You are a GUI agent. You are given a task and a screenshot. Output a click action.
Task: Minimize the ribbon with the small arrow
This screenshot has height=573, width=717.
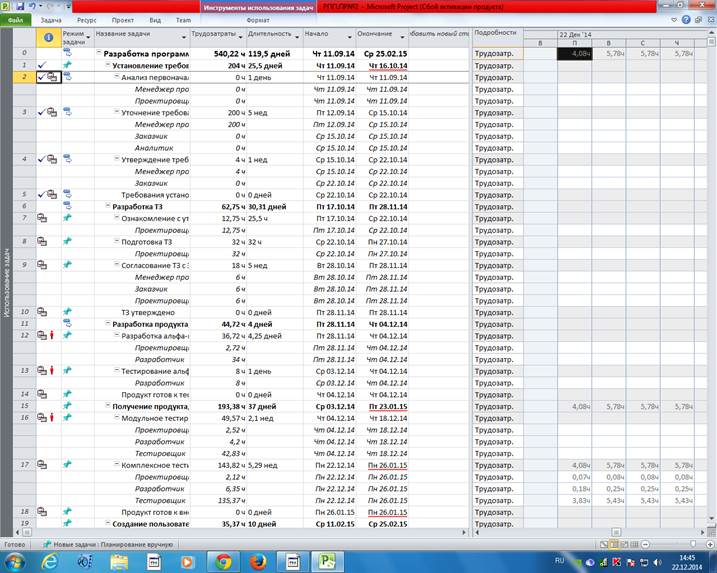click(674, 20)
